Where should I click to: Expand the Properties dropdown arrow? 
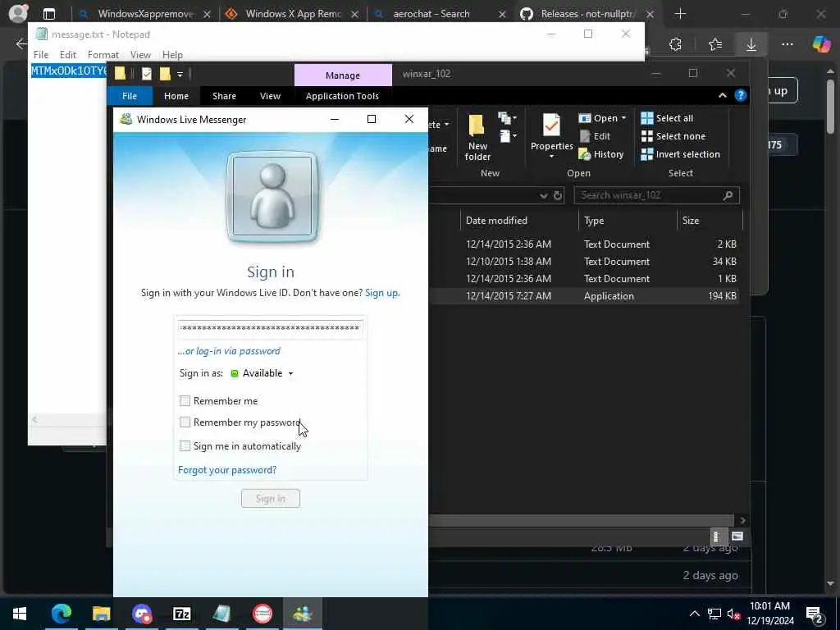(551, 157)
